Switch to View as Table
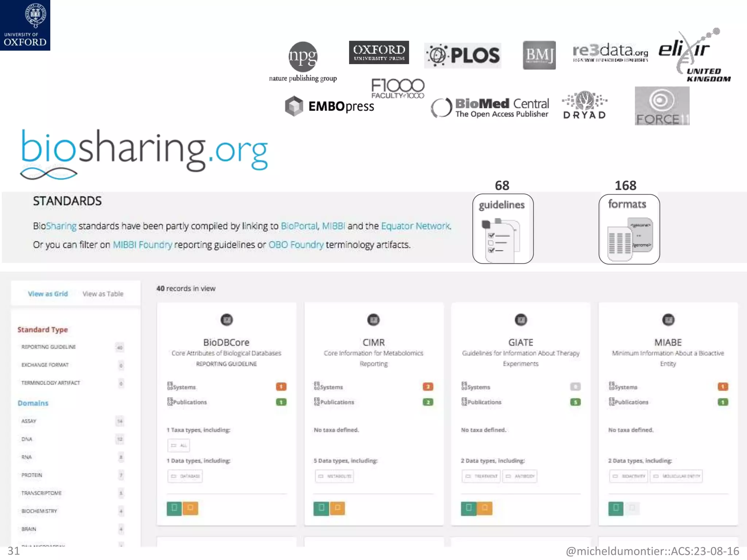 (103, 294)
